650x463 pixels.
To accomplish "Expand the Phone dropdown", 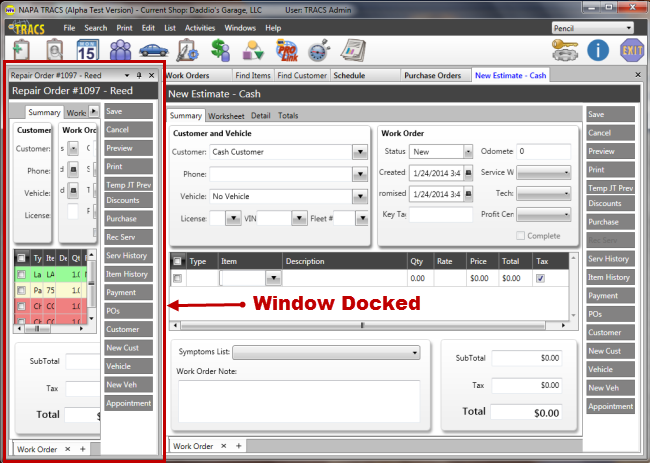I will click(360, 174).
